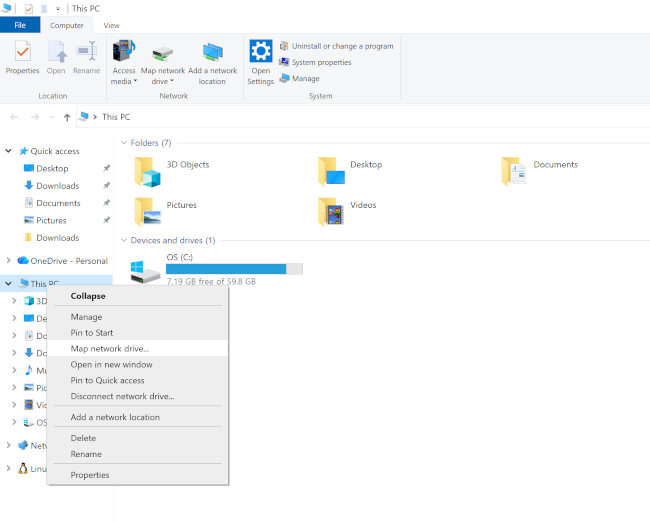Choose Collapse in the context menu
The width and height of the screenshot is (650, 522).
point(138,296)
